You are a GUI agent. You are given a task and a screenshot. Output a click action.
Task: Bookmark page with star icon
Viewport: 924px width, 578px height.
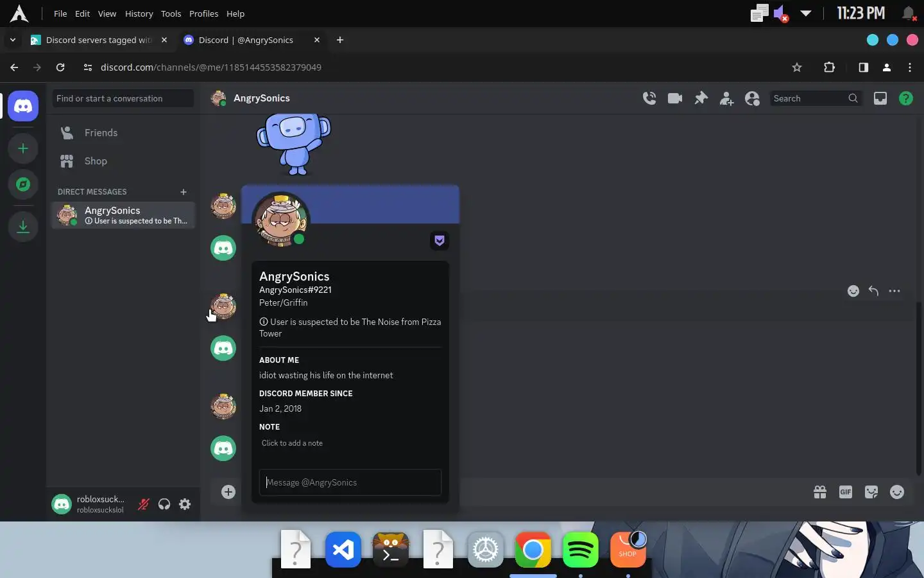[797, 67]
